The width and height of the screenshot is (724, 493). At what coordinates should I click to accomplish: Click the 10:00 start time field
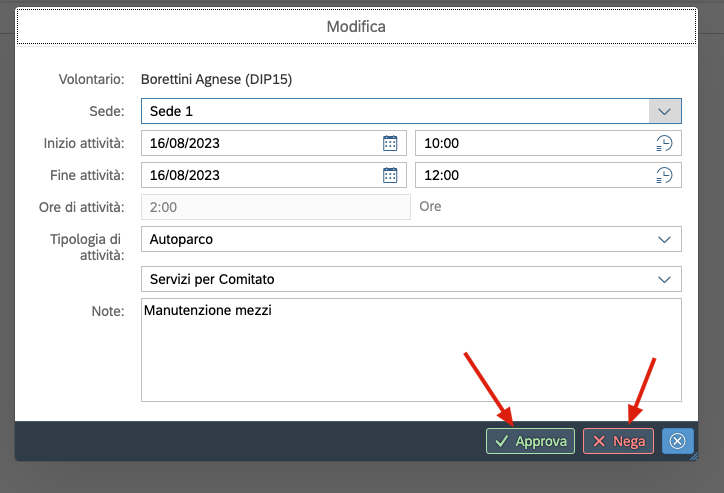[530, 143]
